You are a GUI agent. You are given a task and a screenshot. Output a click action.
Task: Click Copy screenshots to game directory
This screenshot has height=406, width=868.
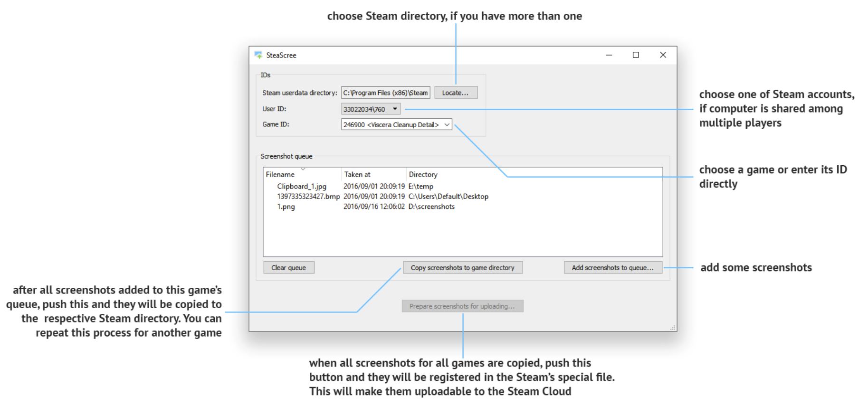pos(463,268)
